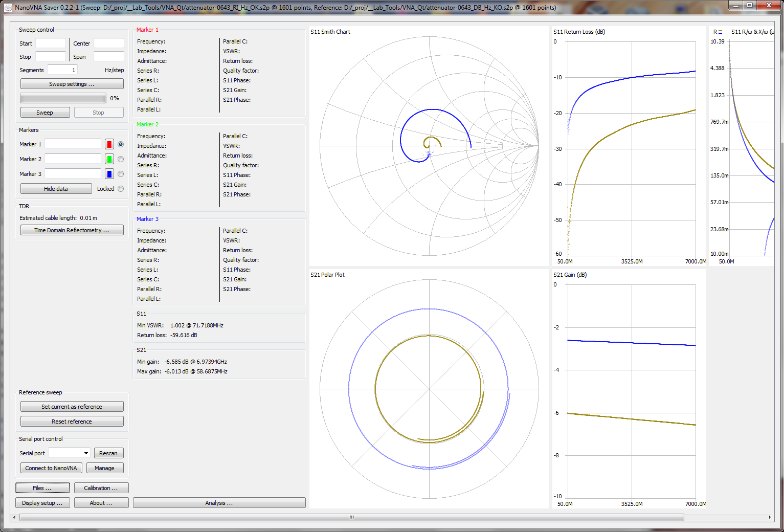Viewport: 784px width, 532px height.
Task: Connect to NanoVNA
Action: tap(51, 468)
